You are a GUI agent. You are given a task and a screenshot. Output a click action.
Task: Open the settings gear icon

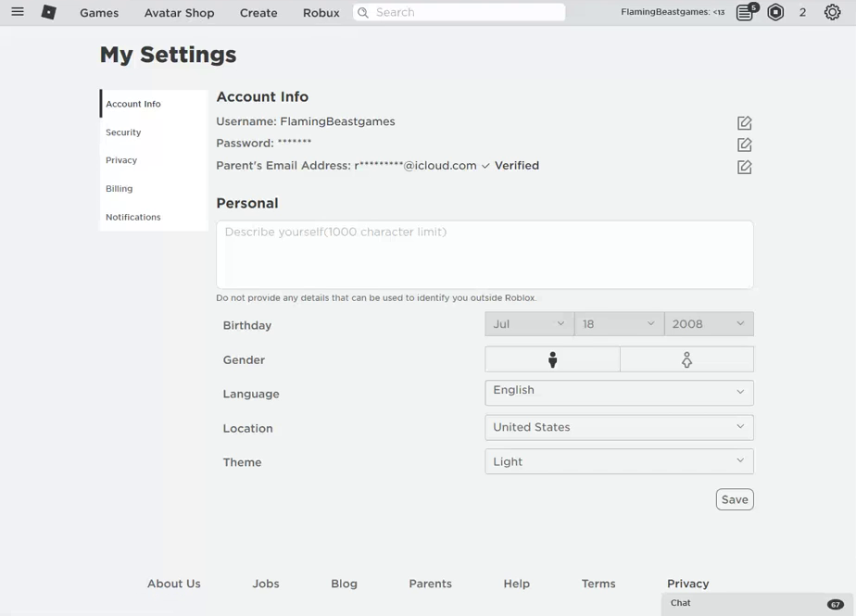832,12
